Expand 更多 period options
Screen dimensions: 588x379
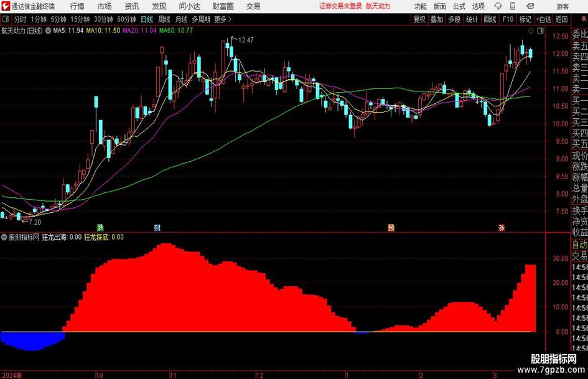[223, 19]
